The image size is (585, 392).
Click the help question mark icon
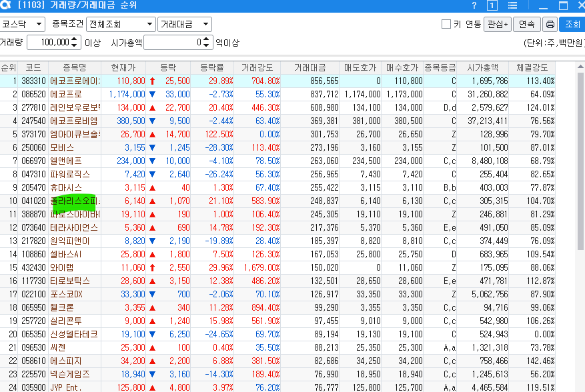point(474,5)
